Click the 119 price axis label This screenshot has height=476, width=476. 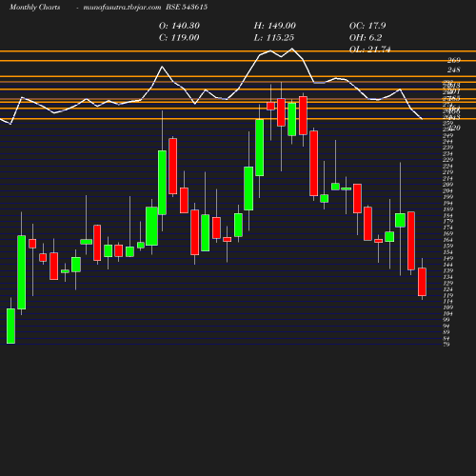(x=447, y=295)
